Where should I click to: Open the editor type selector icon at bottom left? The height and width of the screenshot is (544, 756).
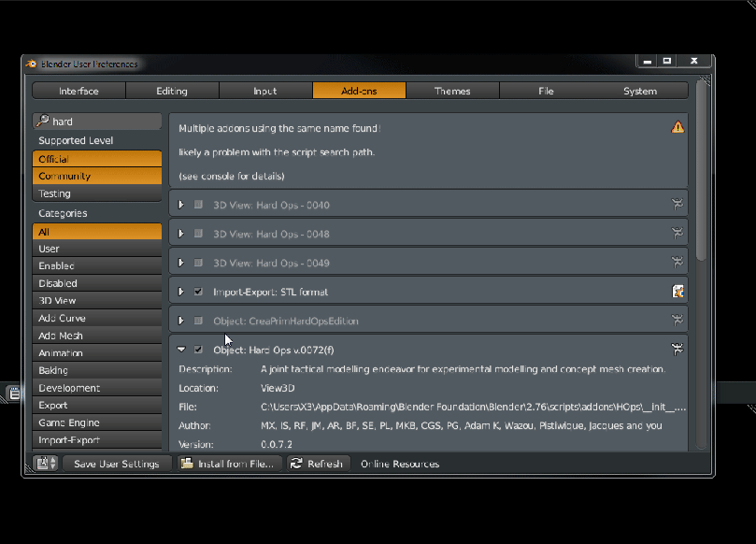pos(46,464)
